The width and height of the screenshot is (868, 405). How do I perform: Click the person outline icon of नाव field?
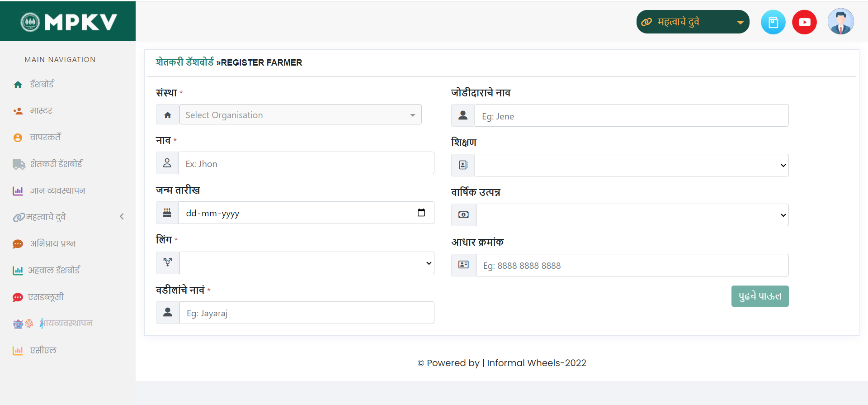pyautogui.click(x=167, y=163)
